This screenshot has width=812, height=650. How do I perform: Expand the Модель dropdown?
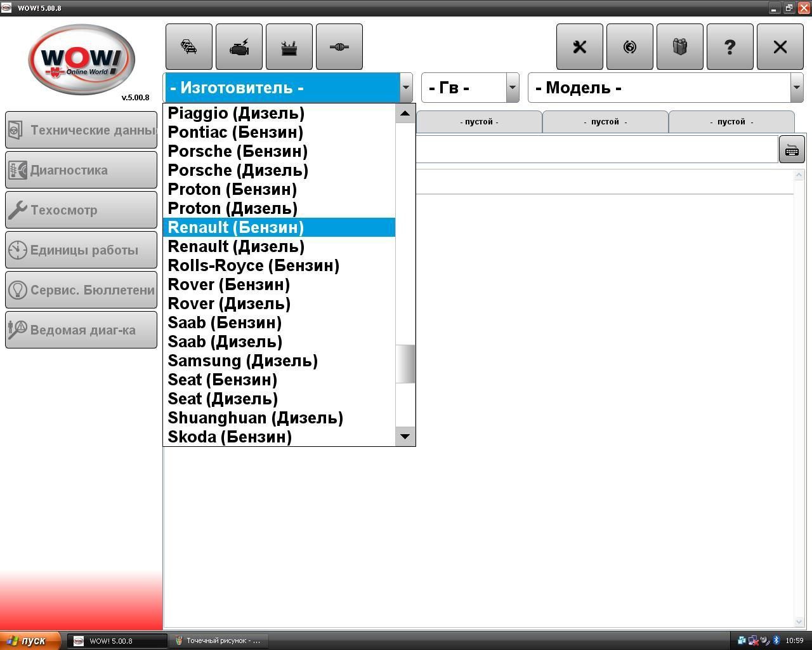[x=797, y=88]
